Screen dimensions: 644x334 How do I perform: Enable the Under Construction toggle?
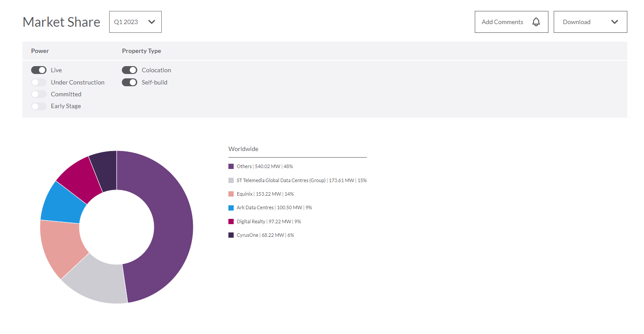click(39, 82)
